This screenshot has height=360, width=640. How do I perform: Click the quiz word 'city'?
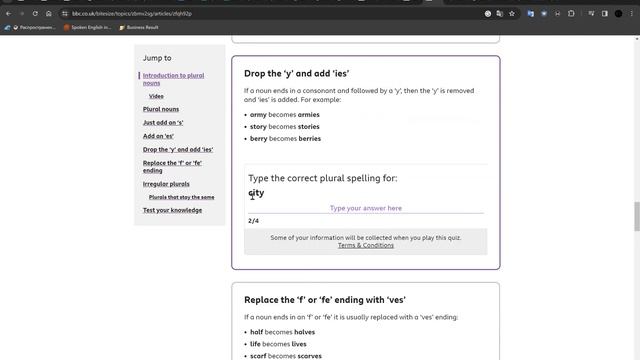coord(256,193)
